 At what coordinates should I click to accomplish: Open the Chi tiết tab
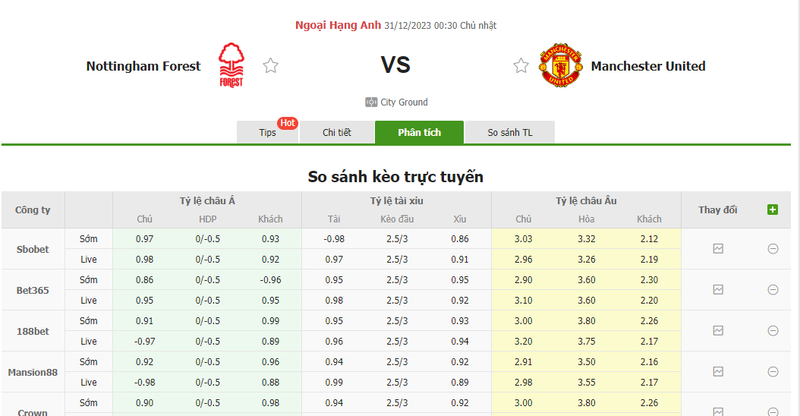point(337,132)
